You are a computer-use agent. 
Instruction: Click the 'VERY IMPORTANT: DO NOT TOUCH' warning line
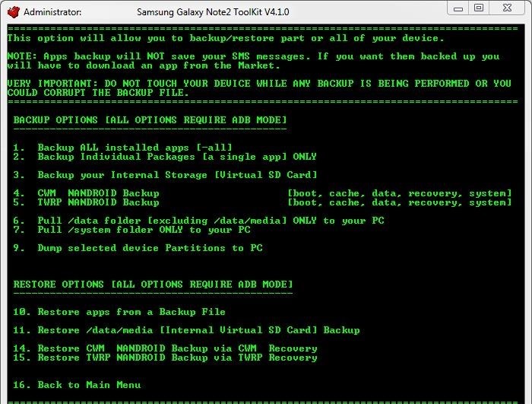click(259, 84)
